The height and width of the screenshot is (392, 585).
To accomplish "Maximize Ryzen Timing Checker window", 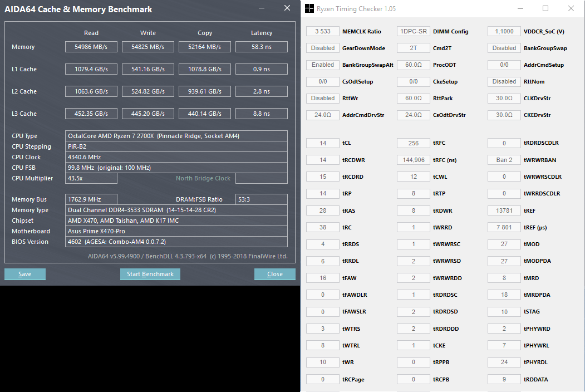I will (x=545, y=8).
